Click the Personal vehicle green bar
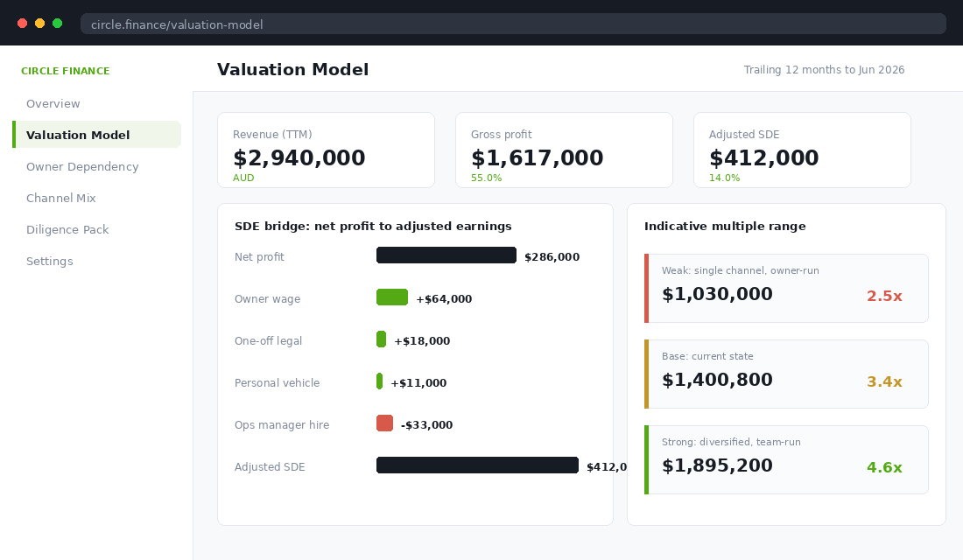This screenshot has height=560, width=963. 380,381
